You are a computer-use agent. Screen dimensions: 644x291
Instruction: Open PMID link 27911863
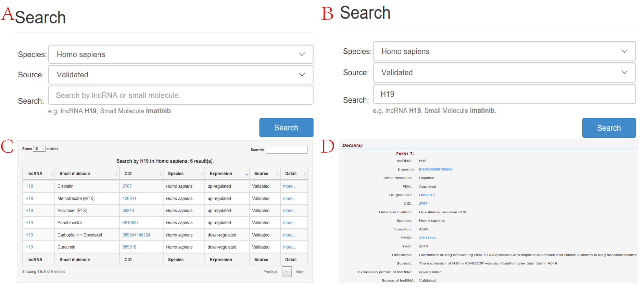[x=427, y=238]
